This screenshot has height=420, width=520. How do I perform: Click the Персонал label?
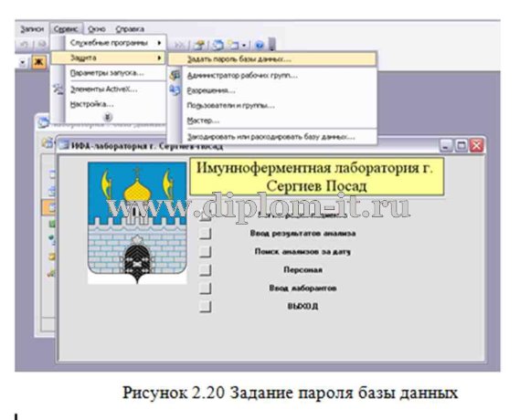(302, 269)
